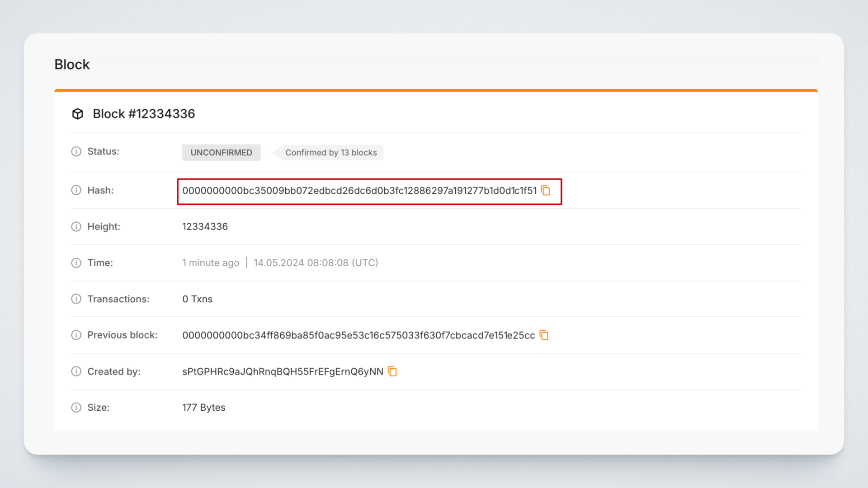The height and width of the screenshot is (488, 868).
Task: Click the UNCONFIRMED status badge
Action: pos(221,153)
